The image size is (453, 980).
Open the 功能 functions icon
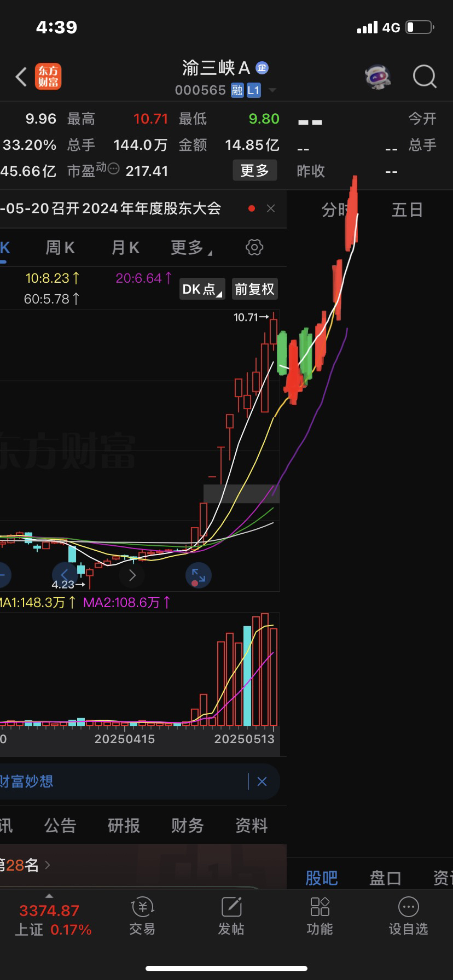[320, 917]
